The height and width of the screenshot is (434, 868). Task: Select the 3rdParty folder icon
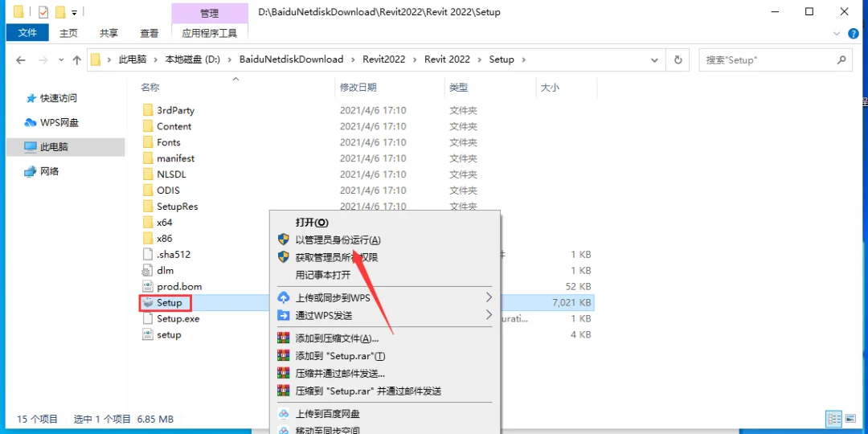147,110
